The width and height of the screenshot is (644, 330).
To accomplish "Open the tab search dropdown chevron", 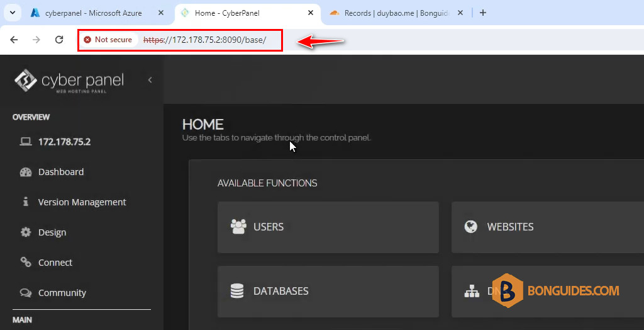I will click(13, 13).
